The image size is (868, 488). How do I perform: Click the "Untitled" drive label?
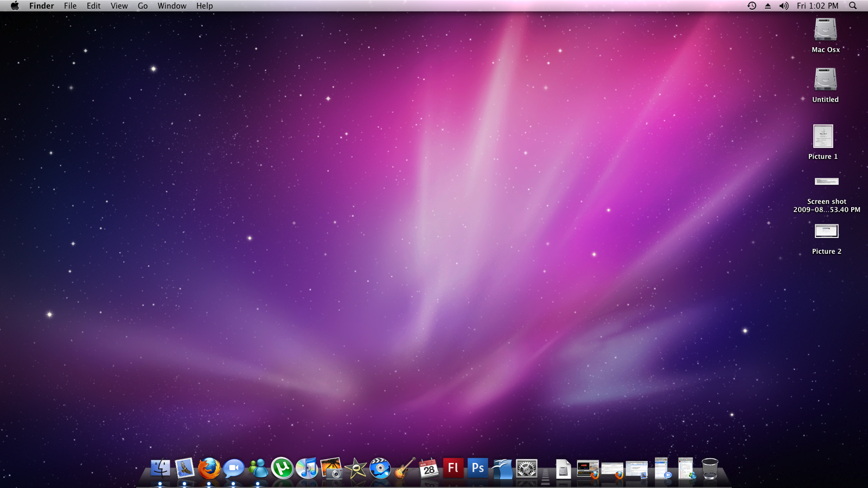point(825,100)
